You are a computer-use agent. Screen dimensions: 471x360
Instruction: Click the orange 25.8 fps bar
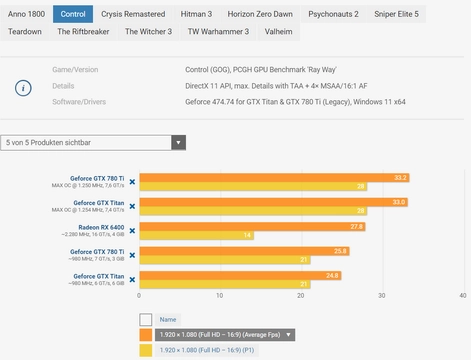244,251
